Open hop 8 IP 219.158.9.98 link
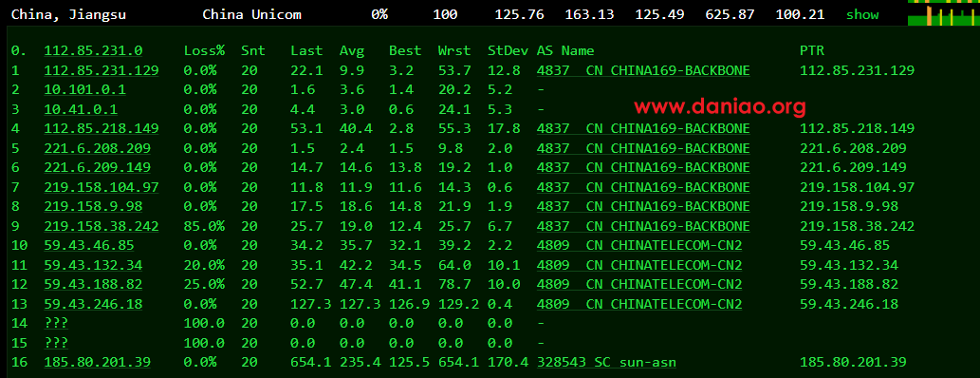Image resolution: width=980 pixels, height=378 pixels. click(93, 206)
